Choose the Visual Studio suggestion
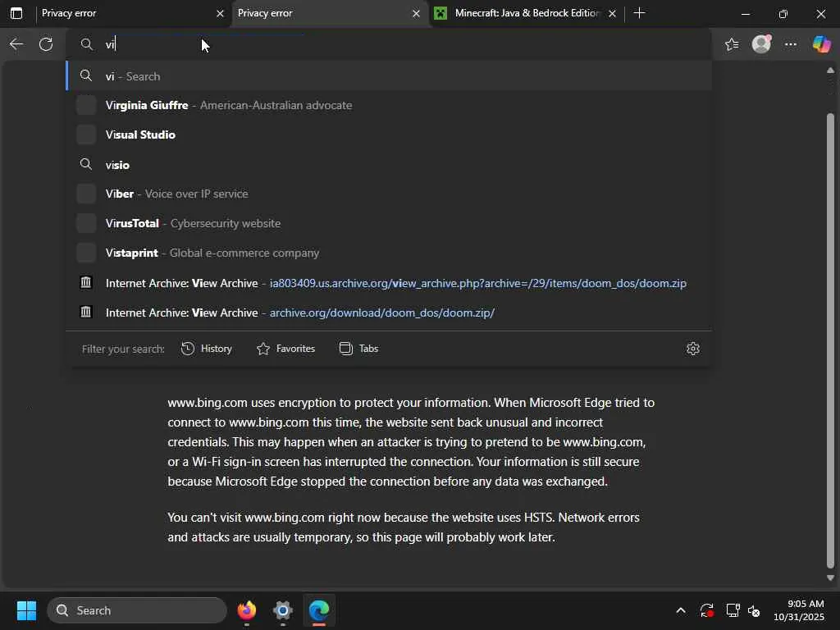 389,135
